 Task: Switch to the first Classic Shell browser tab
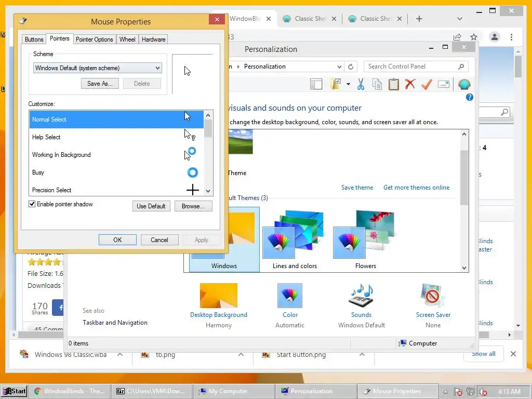pyautogui.click(x=310, y=19)
